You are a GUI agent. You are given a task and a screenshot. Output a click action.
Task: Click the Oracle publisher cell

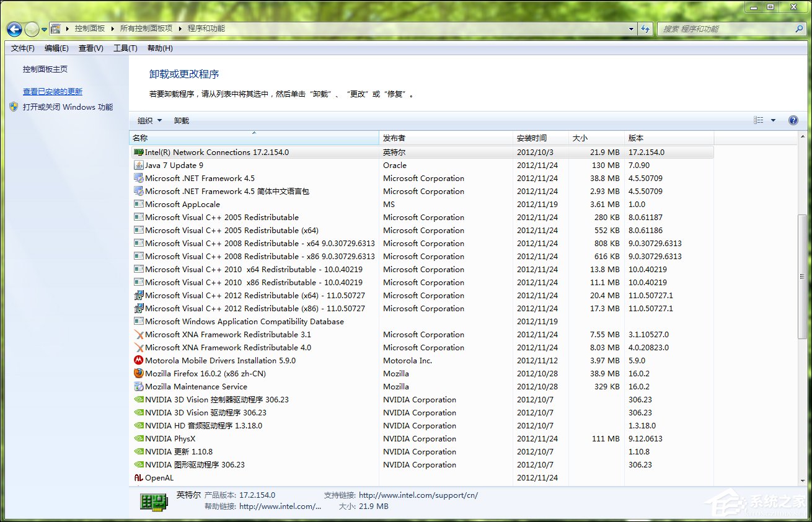395,165
